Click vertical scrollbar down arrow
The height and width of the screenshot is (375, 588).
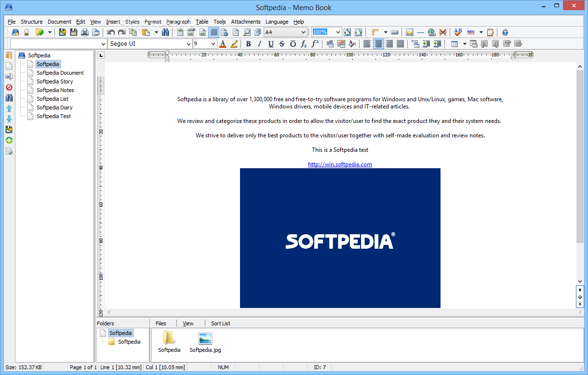(x=580, y=281)
